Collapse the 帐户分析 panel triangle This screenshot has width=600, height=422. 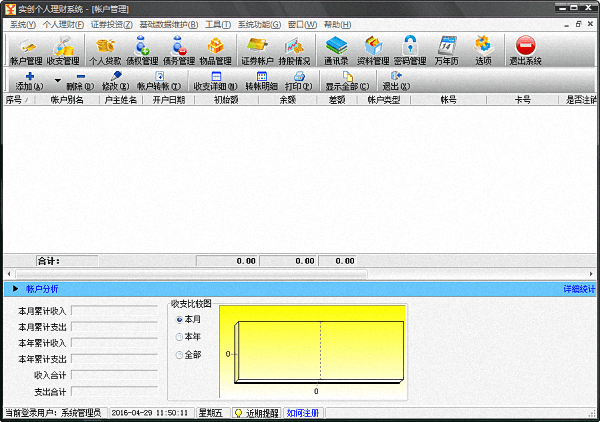point(15,289)
